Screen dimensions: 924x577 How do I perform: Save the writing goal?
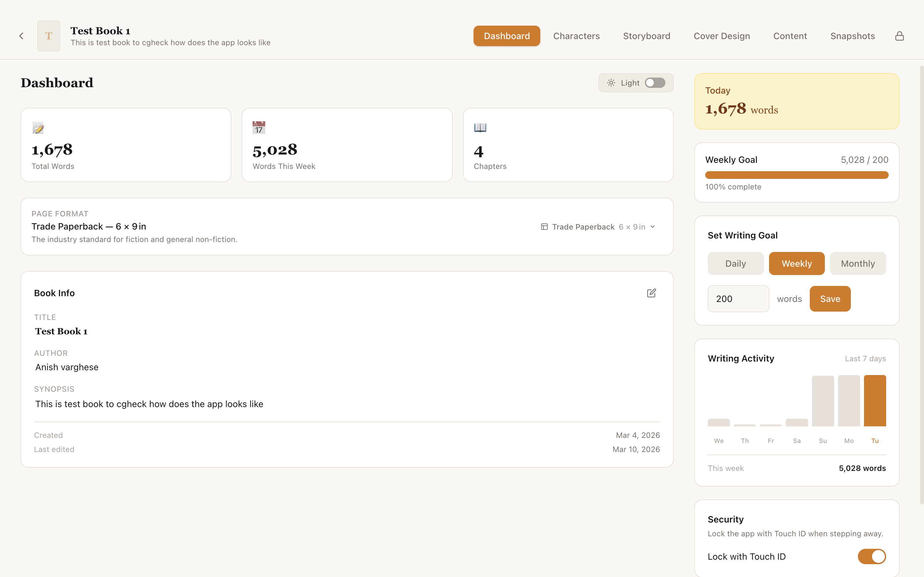pyautogui.click(x=830, y=298)
